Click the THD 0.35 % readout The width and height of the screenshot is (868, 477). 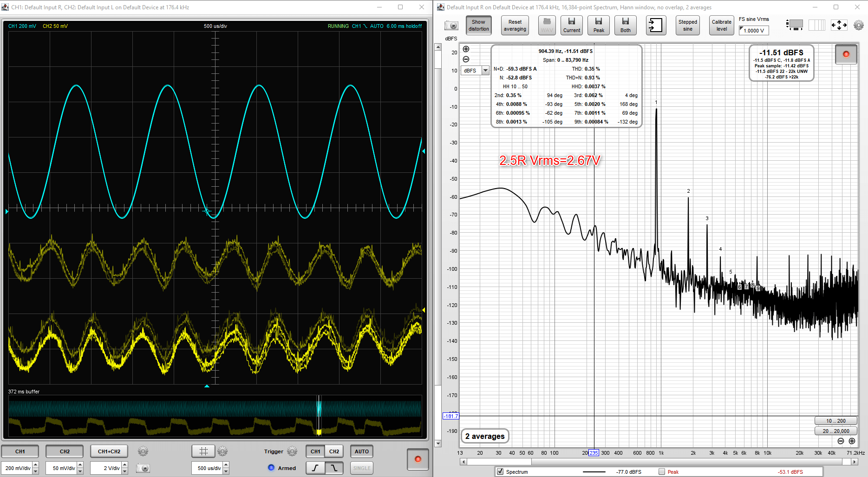tap(585, 69)
